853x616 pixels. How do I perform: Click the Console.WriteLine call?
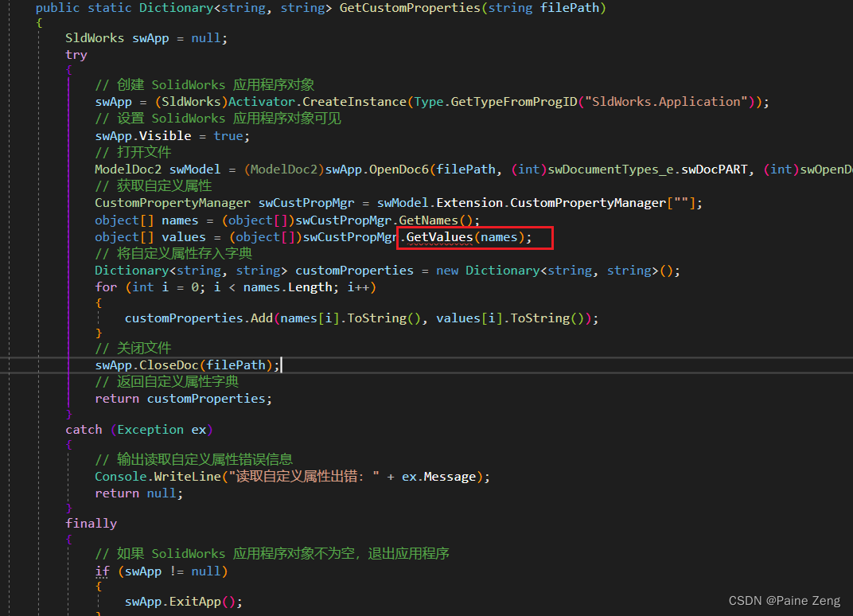(x=158, y=477)
